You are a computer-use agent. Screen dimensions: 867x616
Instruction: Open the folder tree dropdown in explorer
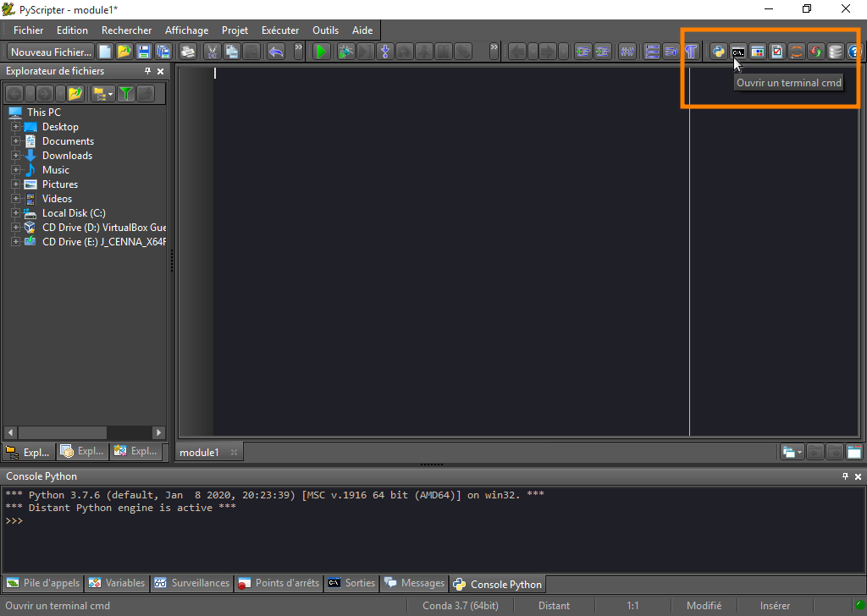[x=111, y=93]
